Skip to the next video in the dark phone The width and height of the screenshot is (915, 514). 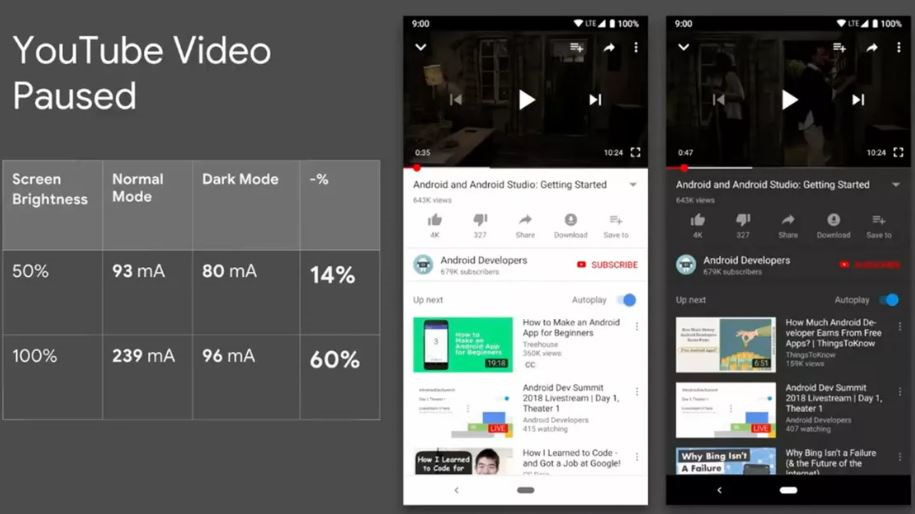coord(857,100)
